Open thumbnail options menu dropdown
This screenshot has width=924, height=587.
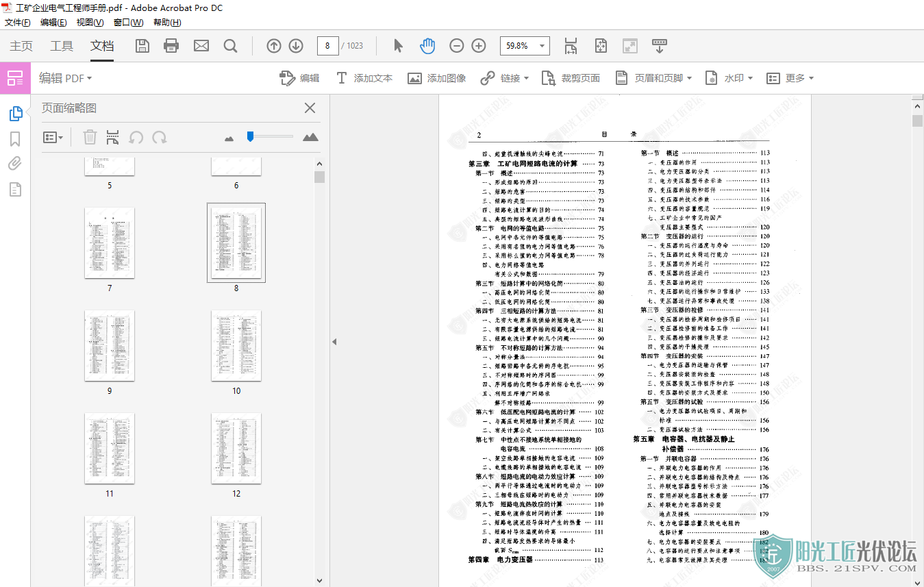point(53,137)
